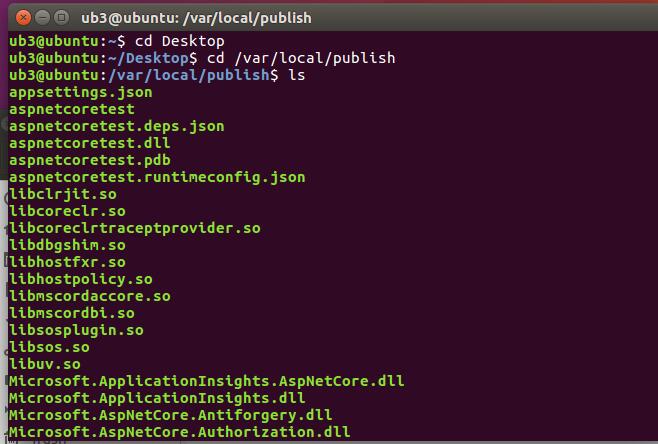Select appsettings.json in the listing
658x444 pixels.
click(81, 92)
